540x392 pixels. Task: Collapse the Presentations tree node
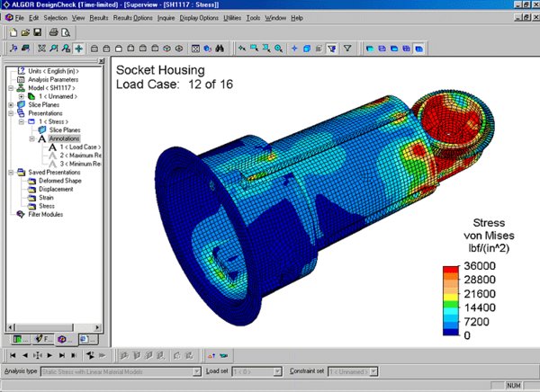[9, 113]
